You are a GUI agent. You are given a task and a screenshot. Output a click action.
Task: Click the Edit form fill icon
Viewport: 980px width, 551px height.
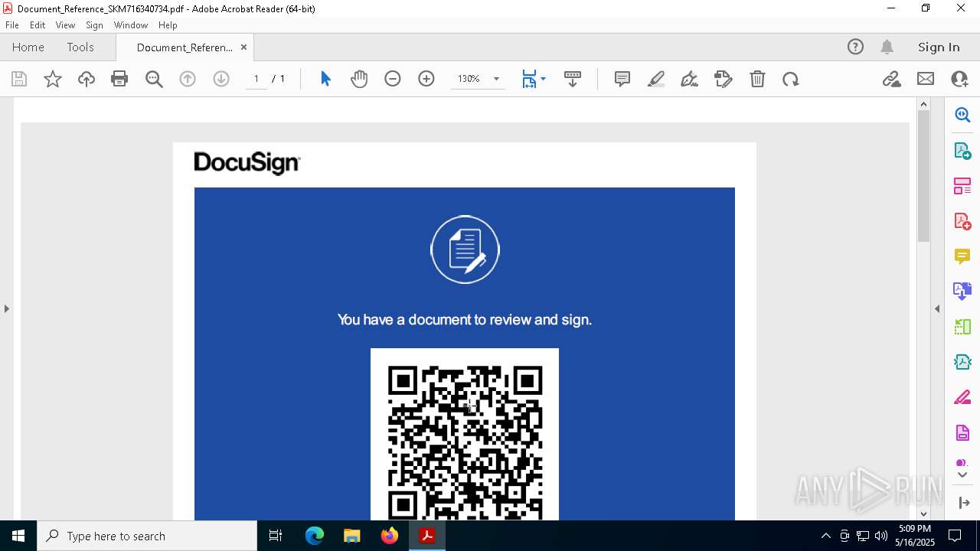(724, 79)
